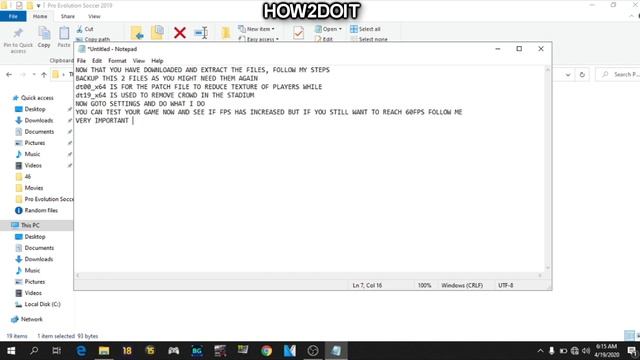Viewport: 640px width, 360px height.
Task: Click the red X Delete icon
Action: click(x=180, y=33)
